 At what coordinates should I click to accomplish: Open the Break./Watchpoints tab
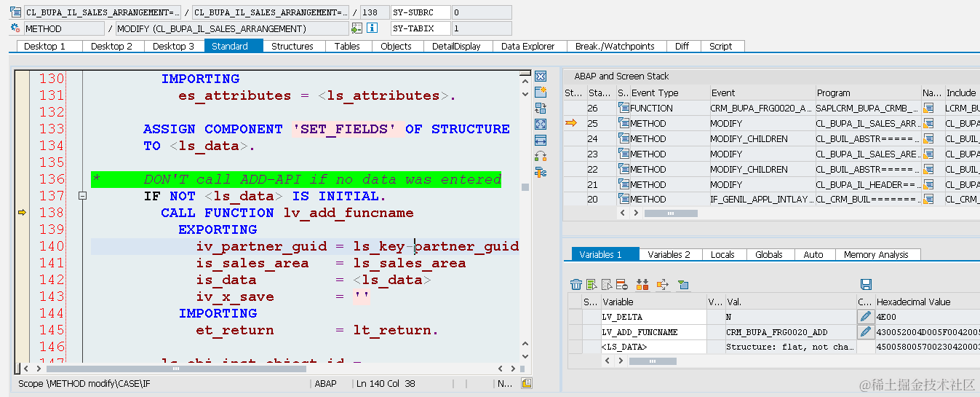tap(615, 46)
